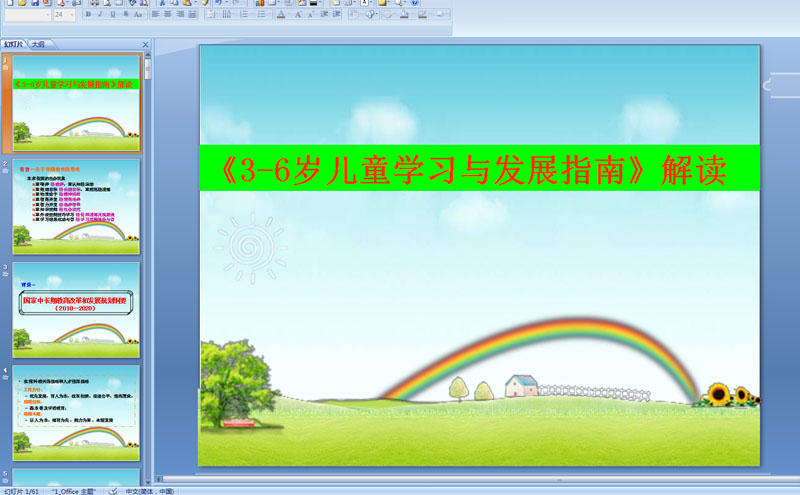The height and width of the screenshot is (495, 800).
Task: Click the text box A icon
Action: [x=364, y=3]
